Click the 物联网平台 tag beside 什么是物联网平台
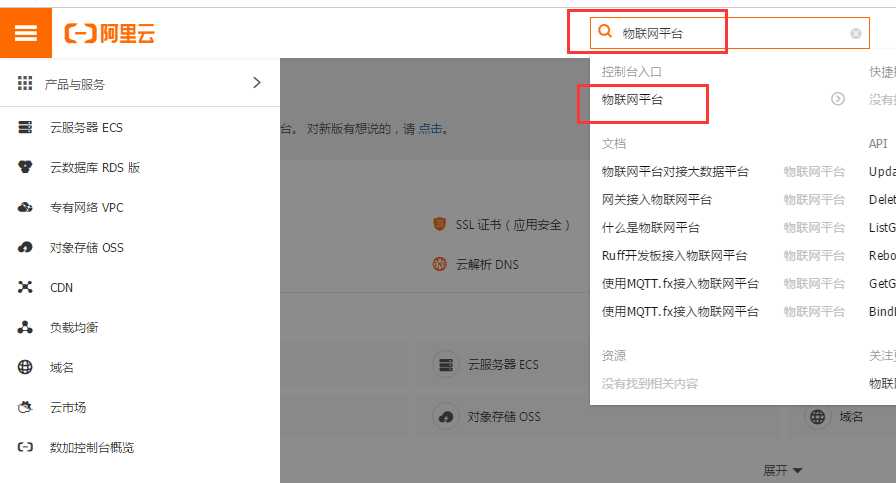This screenshot has height=483, width=896. tap(814, 227)
